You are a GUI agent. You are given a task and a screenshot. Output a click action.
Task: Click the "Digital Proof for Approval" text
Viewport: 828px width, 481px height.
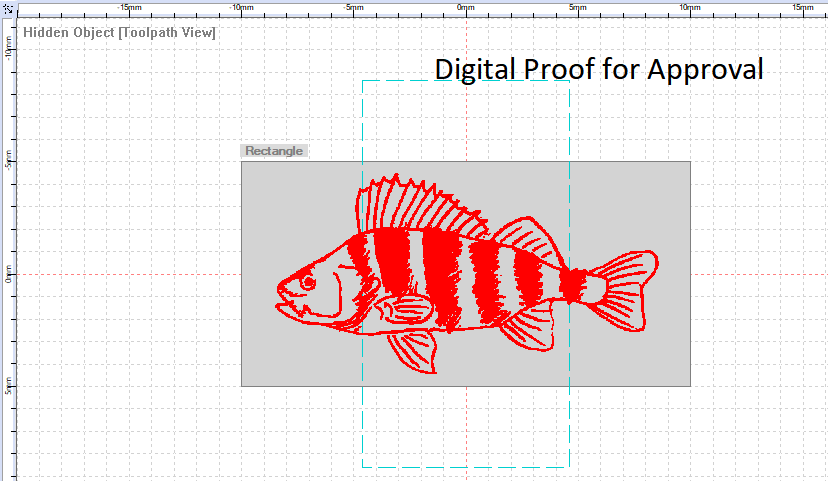click(598, 69)
